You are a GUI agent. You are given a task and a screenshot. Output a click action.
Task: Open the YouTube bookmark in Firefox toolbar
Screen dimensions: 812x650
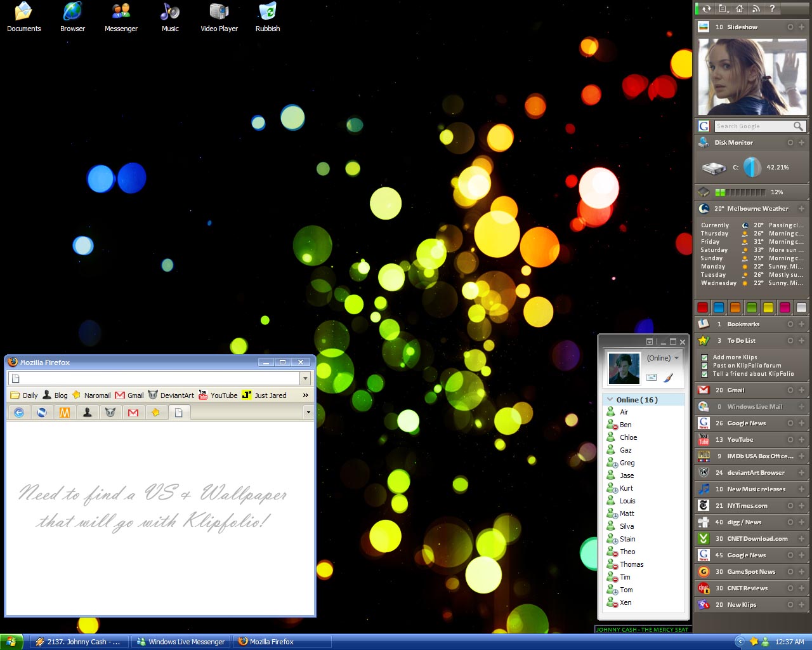(x=218, y=395)
